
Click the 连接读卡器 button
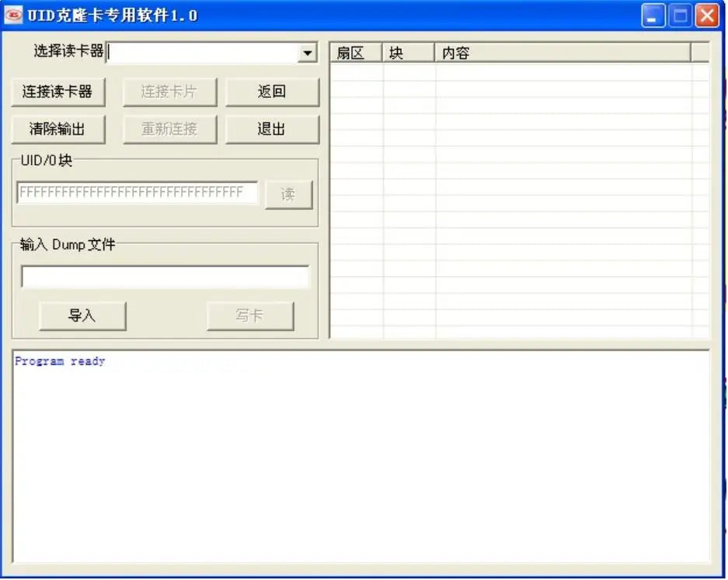click(x=58, y=92)
